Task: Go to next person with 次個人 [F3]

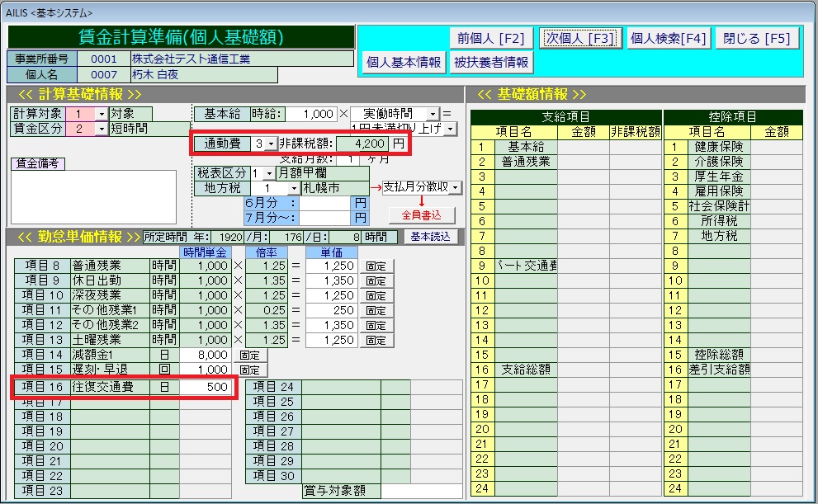Action: pos(579,38)
